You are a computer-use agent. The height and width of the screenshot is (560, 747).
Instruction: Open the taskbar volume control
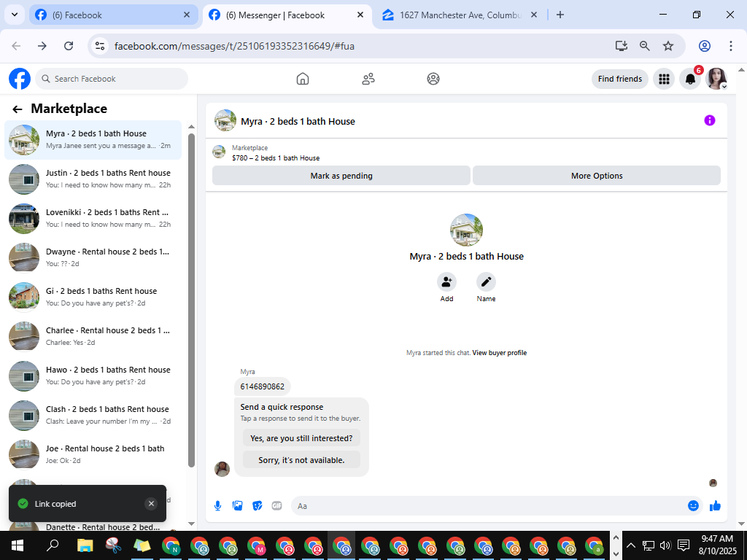(665, 545)
